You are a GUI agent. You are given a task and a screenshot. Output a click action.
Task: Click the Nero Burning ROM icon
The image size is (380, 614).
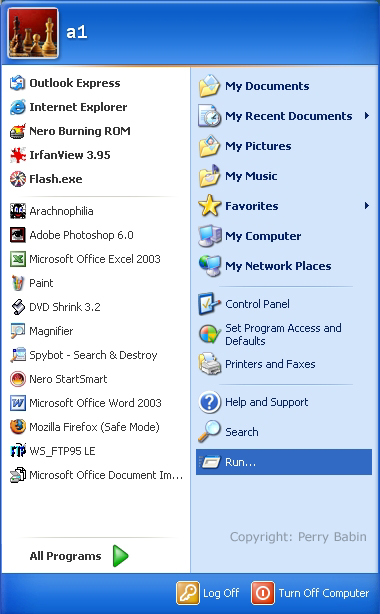coord(18,131)
